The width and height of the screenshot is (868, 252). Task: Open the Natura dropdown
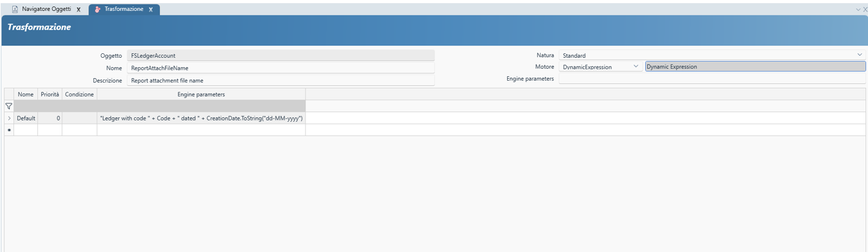[x=860, y=55]
